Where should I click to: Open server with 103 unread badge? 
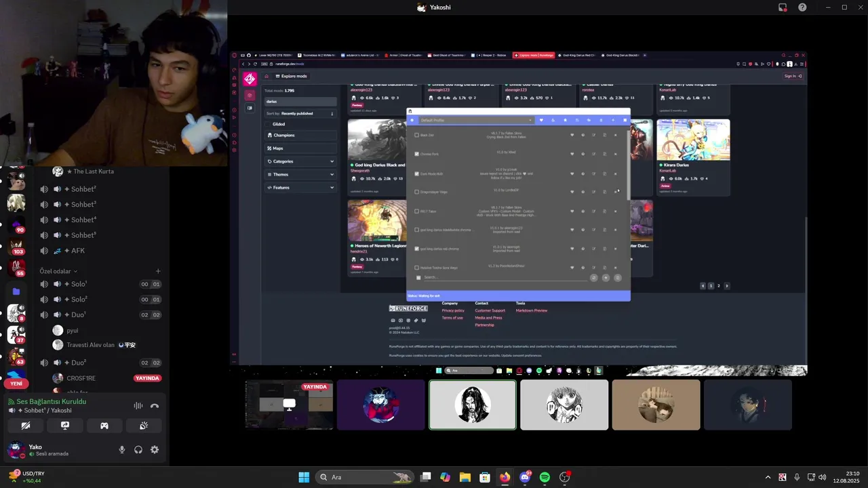(16, 247)
